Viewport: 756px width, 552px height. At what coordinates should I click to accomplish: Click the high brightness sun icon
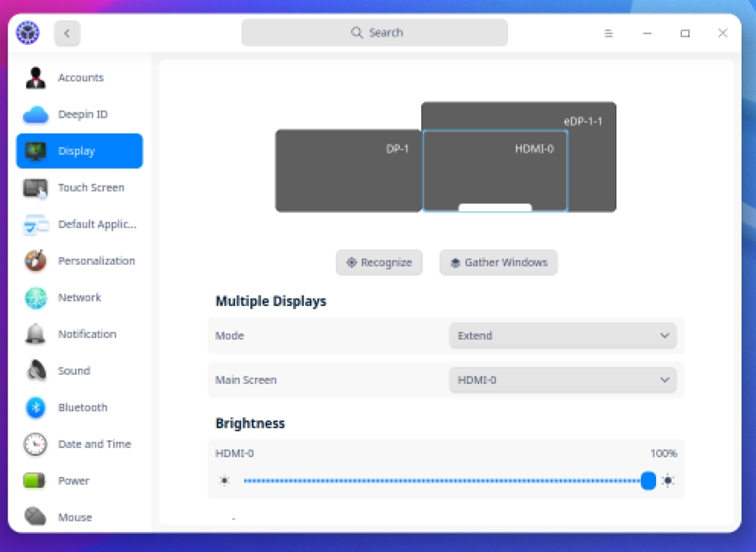coord(668,480)
